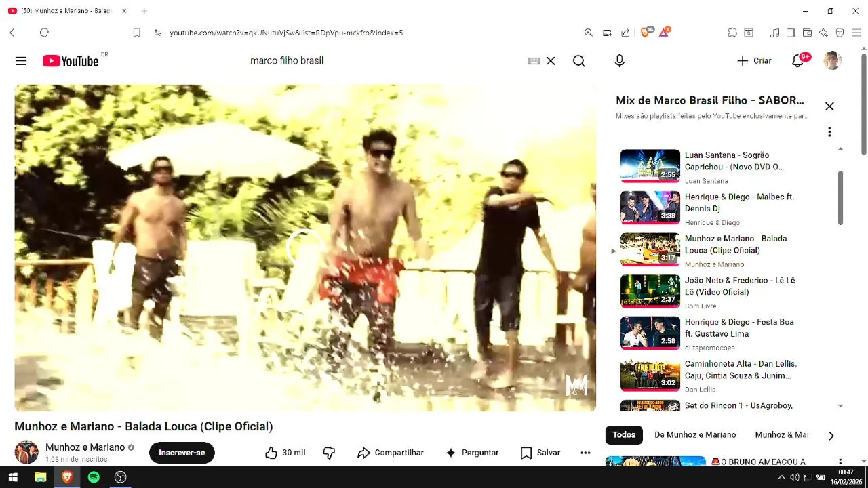Select the Todos chip
Image resolution: width=868 pixels, height=488 pixels.
pos(624,435)
